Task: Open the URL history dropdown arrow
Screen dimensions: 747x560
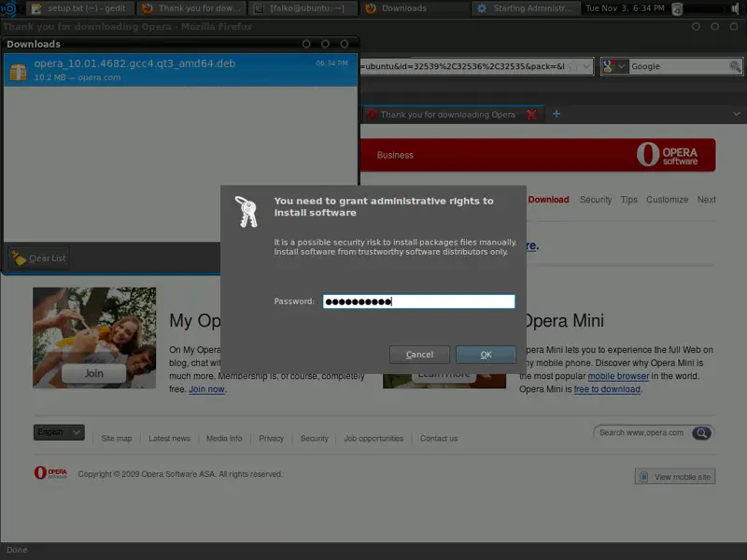Action: coord(587,66)
